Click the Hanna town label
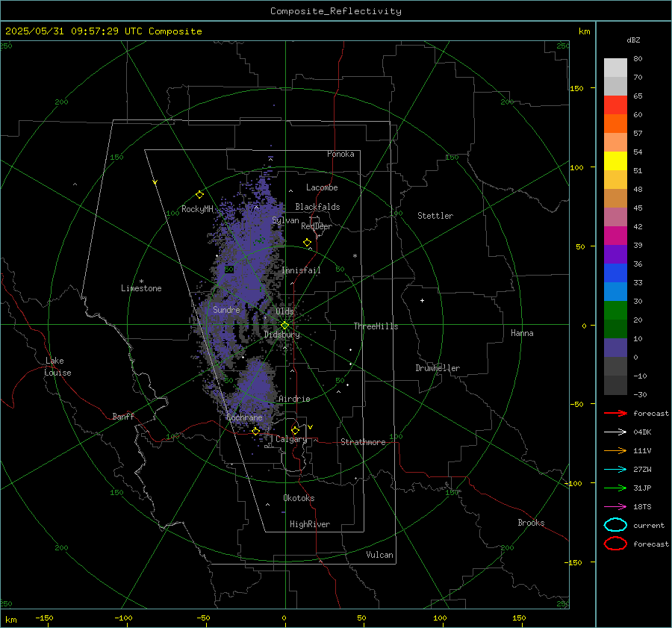 (522, 333)
